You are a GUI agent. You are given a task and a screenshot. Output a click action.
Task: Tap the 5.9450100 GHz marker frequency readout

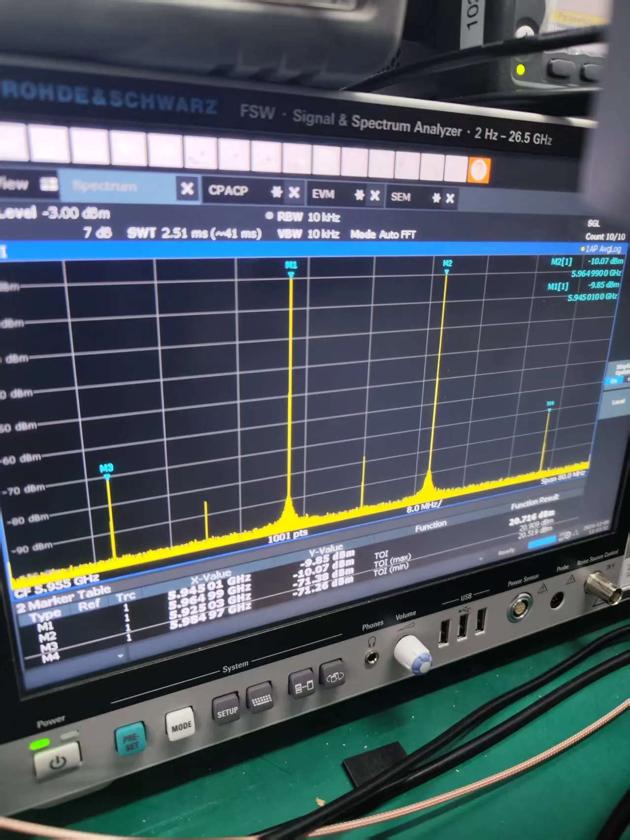[x=592, y=297]
